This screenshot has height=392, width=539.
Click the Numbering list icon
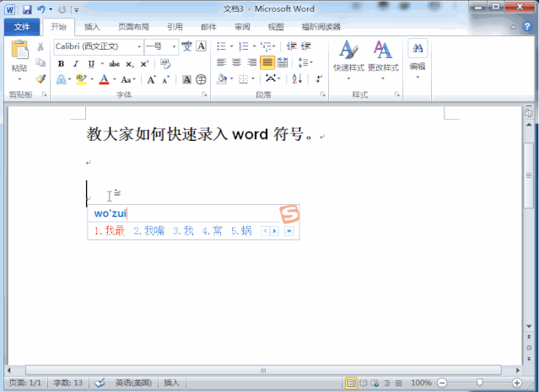point(244,46)
